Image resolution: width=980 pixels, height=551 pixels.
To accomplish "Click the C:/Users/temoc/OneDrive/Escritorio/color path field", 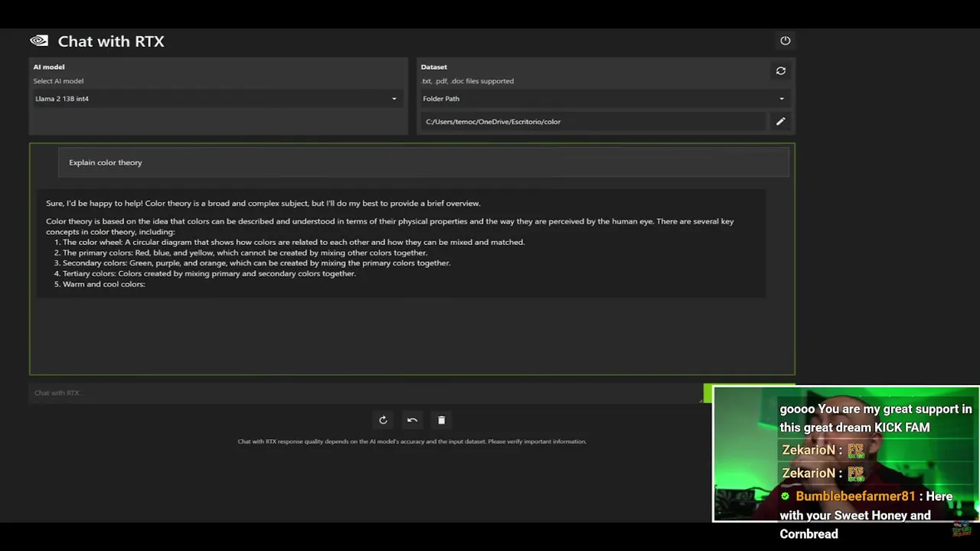I will coord(593,121).
